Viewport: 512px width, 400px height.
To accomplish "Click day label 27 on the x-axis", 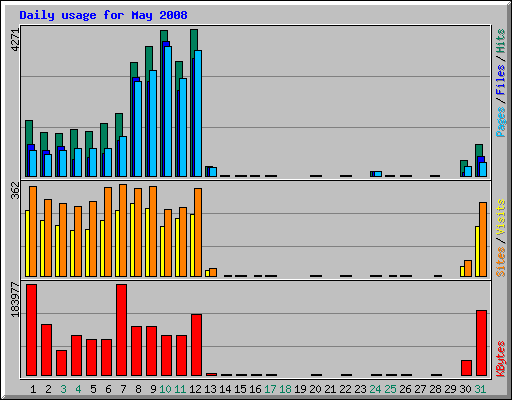I will pos(420,389).
